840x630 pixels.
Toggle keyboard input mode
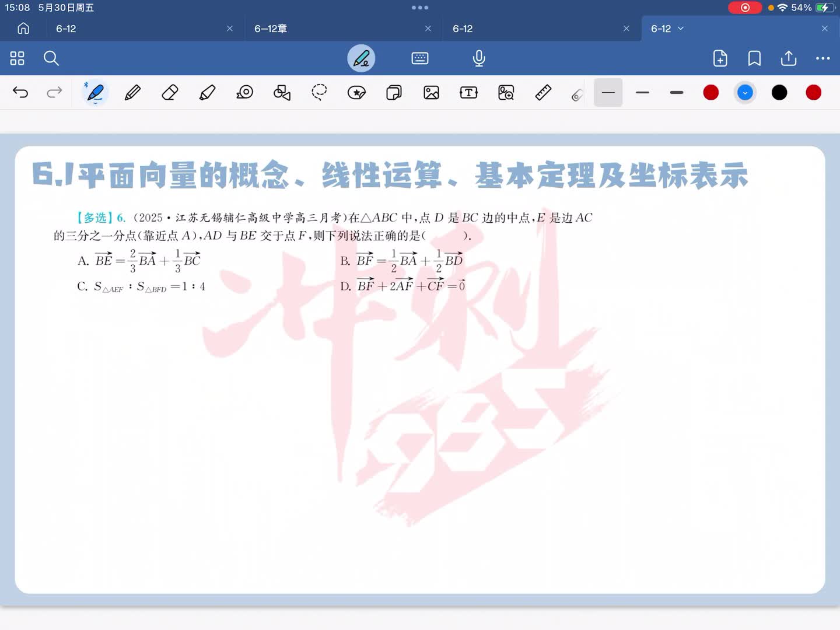point(420,58)
